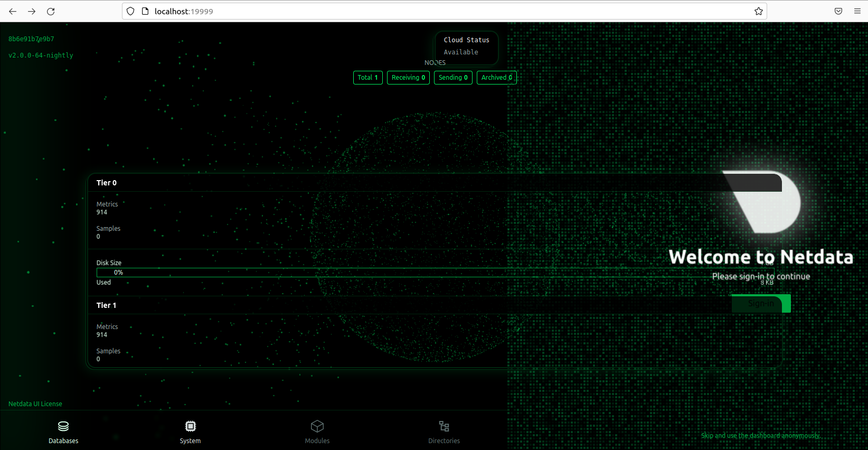Skip and use the dashboard anonymously
Image resolution: width=868 pixels, height=450 pixels.
(760, 436)
